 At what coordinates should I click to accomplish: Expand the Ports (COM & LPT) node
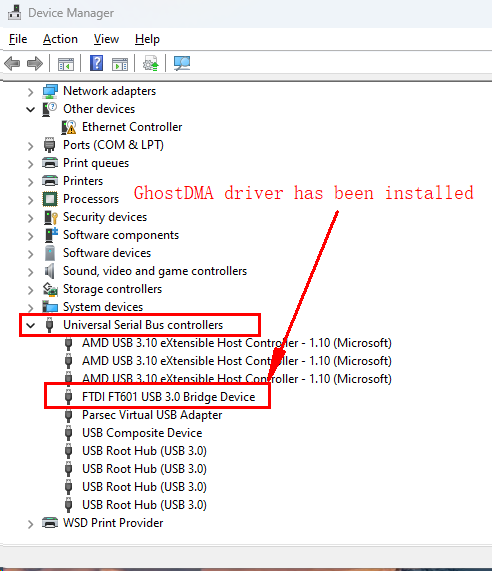(x=31, y=146)
